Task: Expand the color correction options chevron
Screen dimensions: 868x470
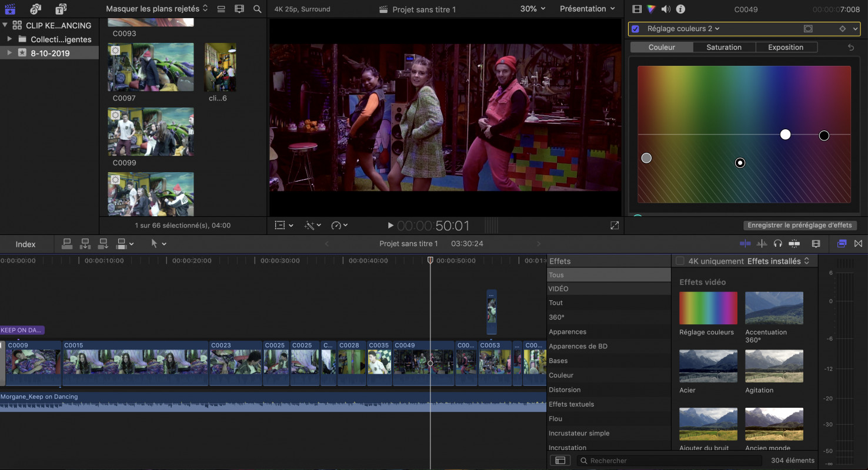Action: (x=856, y=28)
